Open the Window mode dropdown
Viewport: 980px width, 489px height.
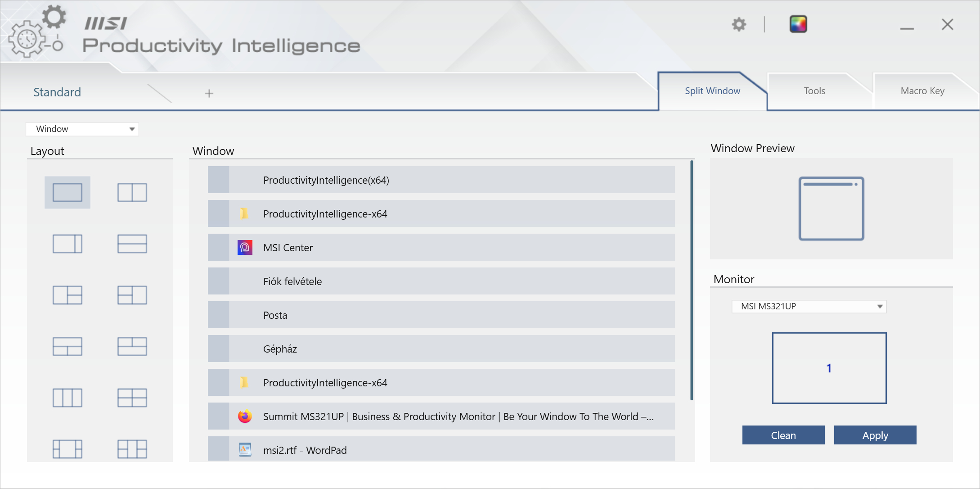(x=82, y=129)
